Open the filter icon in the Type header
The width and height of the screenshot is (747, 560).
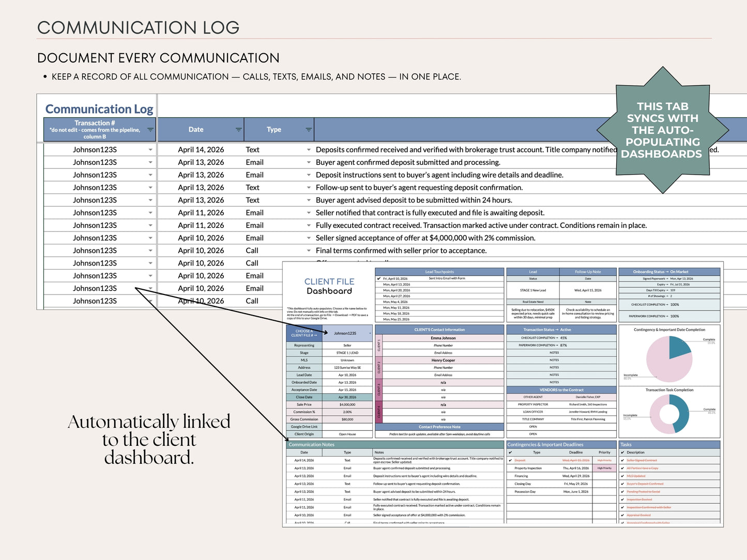tap(309, 130)
